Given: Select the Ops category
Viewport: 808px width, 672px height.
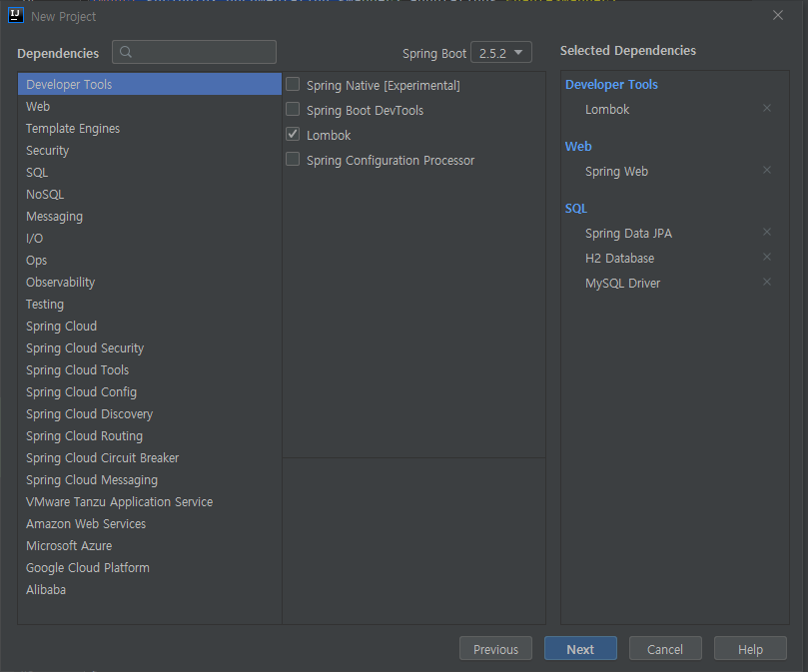Looking at the screenshot, I should point(150,261).
